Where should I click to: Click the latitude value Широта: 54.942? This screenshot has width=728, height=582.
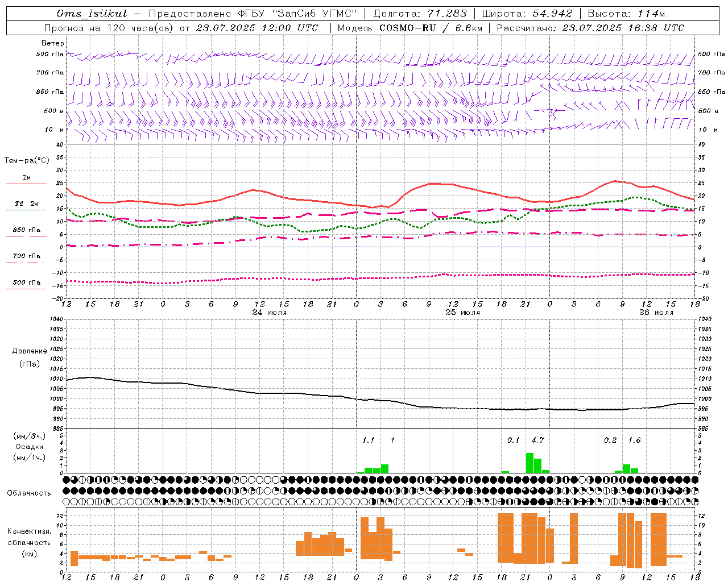tap(527, 14)
